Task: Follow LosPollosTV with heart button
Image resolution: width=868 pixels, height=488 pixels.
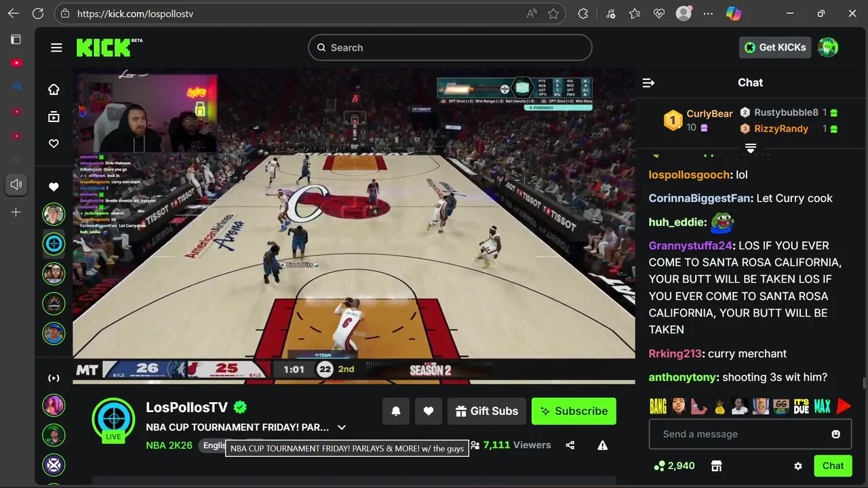Action: 429,411
